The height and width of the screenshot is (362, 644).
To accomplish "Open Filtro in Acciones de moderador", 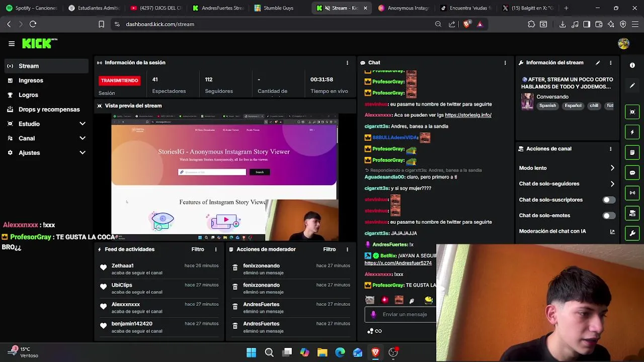I will 330,249.
